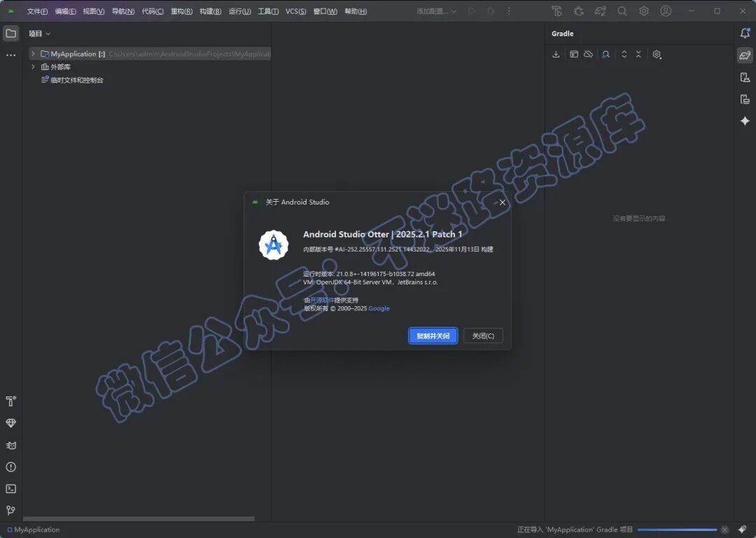Click the Gradle download sources icon

pos(556,55)
